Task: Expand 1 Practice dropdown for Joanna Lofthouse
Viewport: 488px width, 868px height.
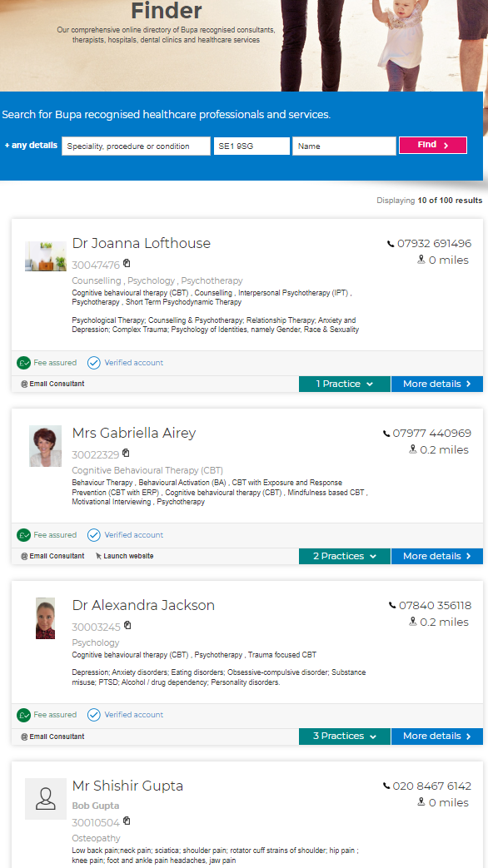Action: pyautogui.click(x=345, y=384)
